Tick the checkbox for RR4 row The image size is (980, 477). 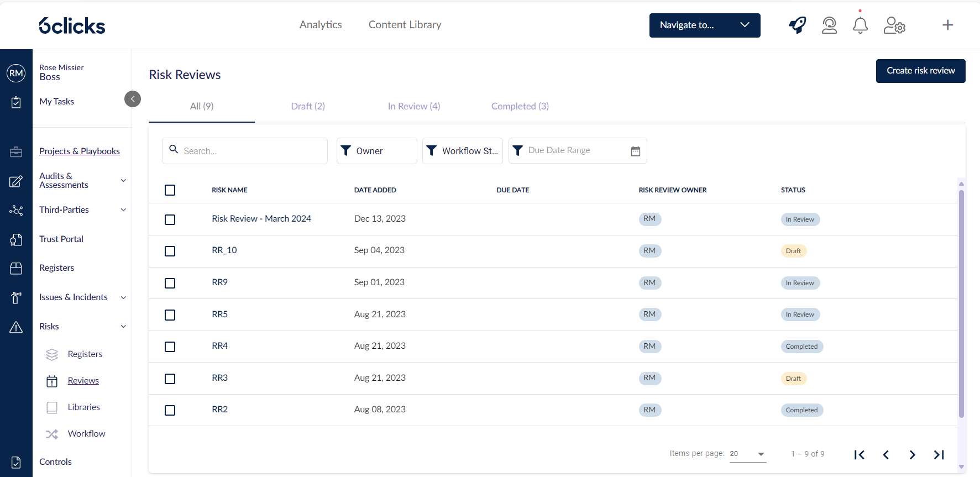[170, 347]
